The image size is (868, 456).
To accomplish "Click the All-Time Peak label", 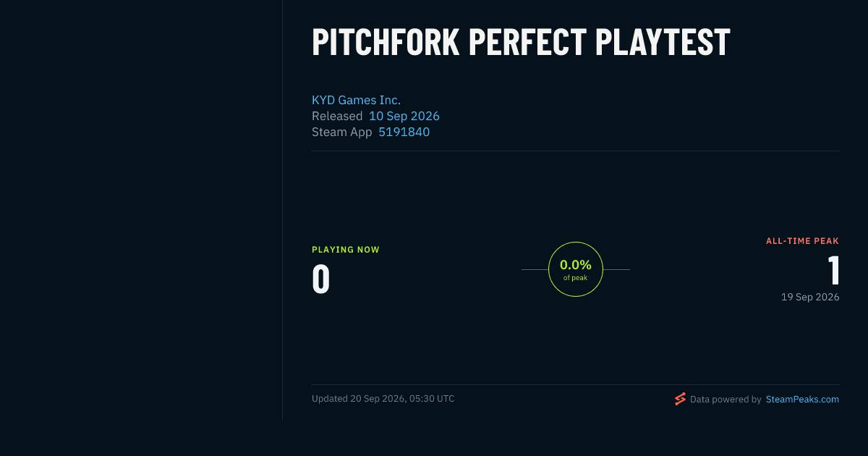I will pos(802,241).
